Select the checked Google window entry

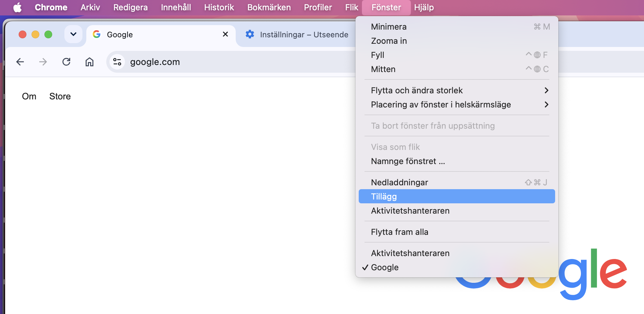coord(457,267)
